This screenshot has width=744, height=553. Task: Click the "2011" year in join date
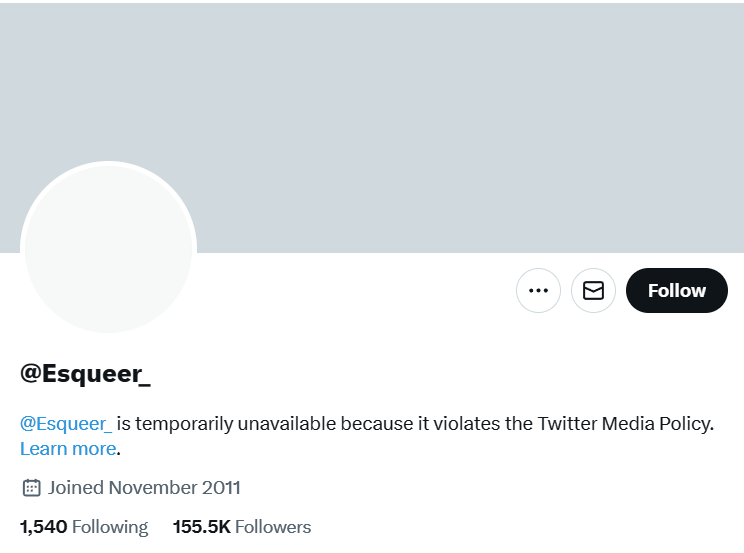[220, 488]
